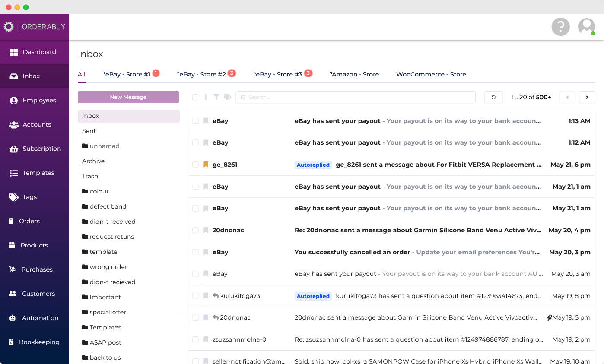Switch to the Amazon - Store tab
Viewport: 604px width, 364px height.
[x=354, y=74]
